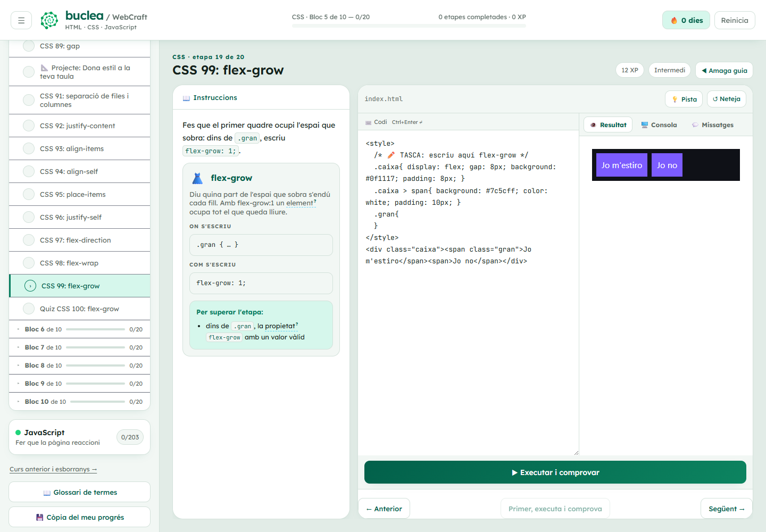Click the 'propietat' glossary term
The width and height of the screenshot is (766, 532).
coord(281,326)
